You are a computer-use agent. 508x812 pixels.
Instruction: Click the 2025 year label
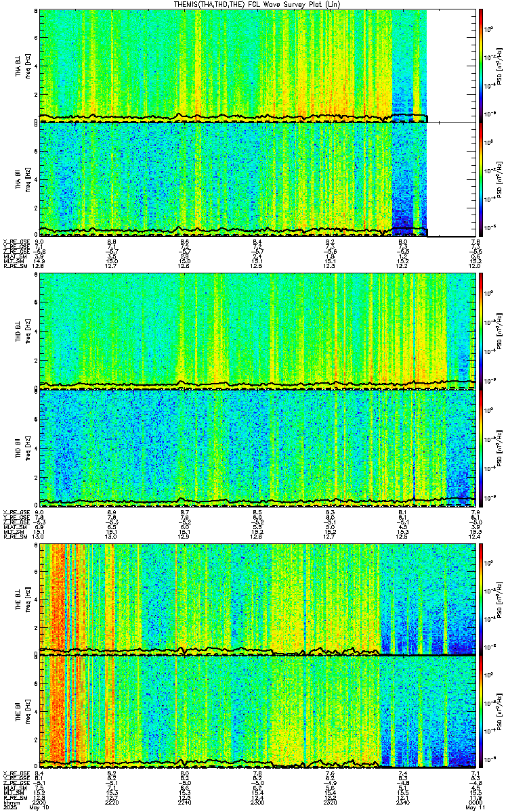click(x=9, y=807)
